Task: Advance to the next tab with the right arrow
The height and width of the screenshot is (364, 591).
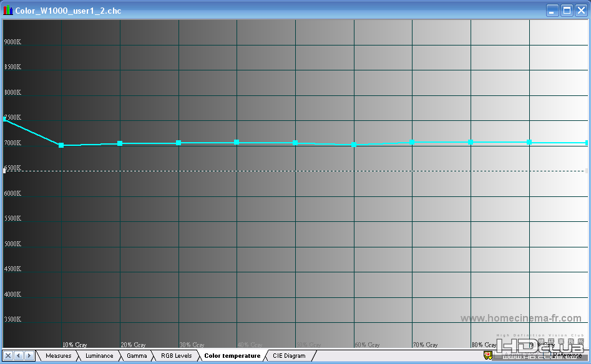Action: coord(29,356)
